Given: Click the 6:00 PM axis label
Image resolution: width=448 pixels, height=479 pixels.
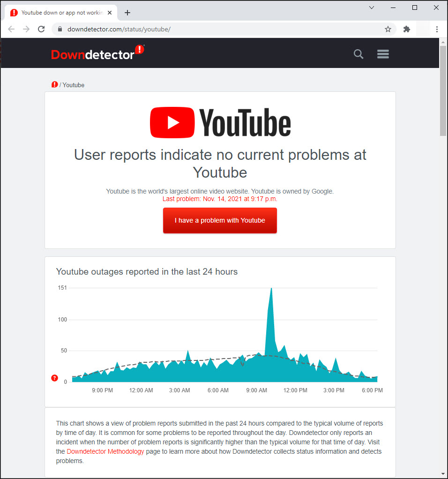Looking at the screenshot, I should 372,390.
